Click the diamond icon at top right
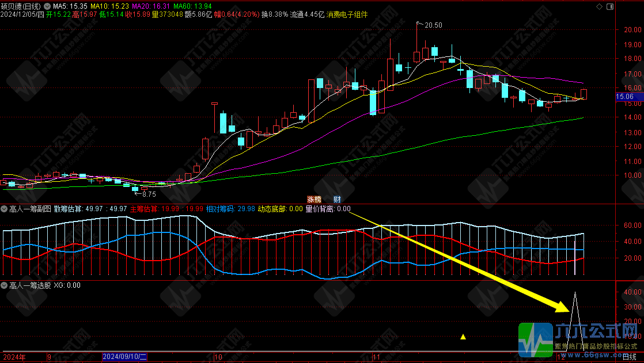 pos(600,6)
